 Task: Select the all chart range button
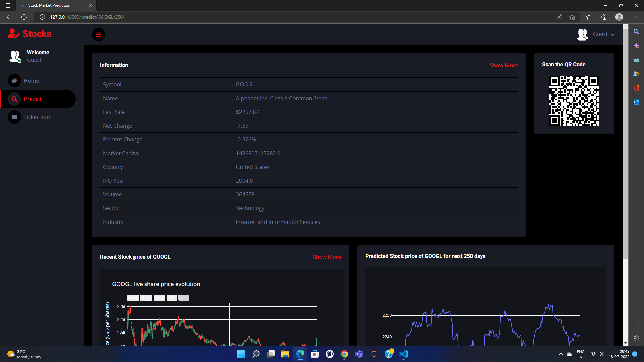click(183, 298)
